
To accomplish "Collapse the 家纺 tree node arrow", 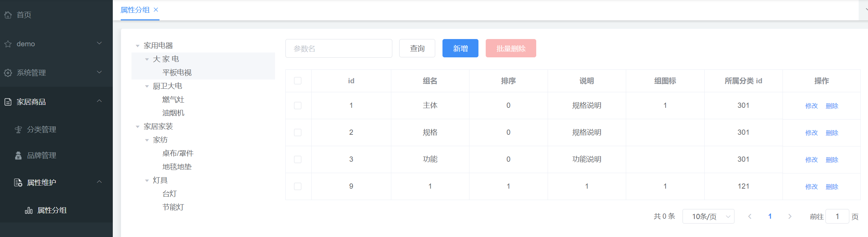I will tap(147, 140).
